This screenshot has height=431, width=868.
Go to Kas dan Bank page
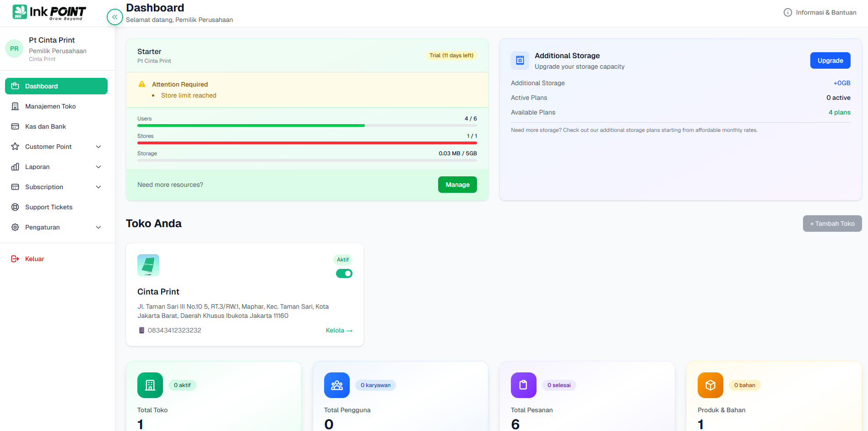click(45, 126)
